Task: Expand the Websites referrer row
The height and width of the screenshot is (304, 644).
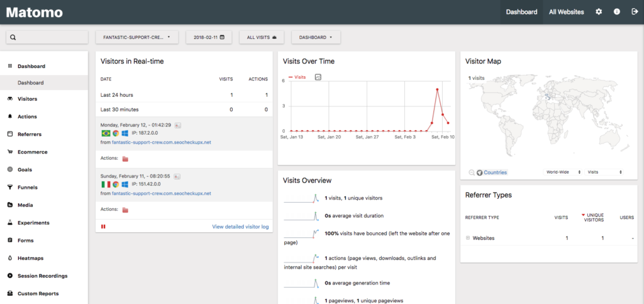Action: coord(468,238)
